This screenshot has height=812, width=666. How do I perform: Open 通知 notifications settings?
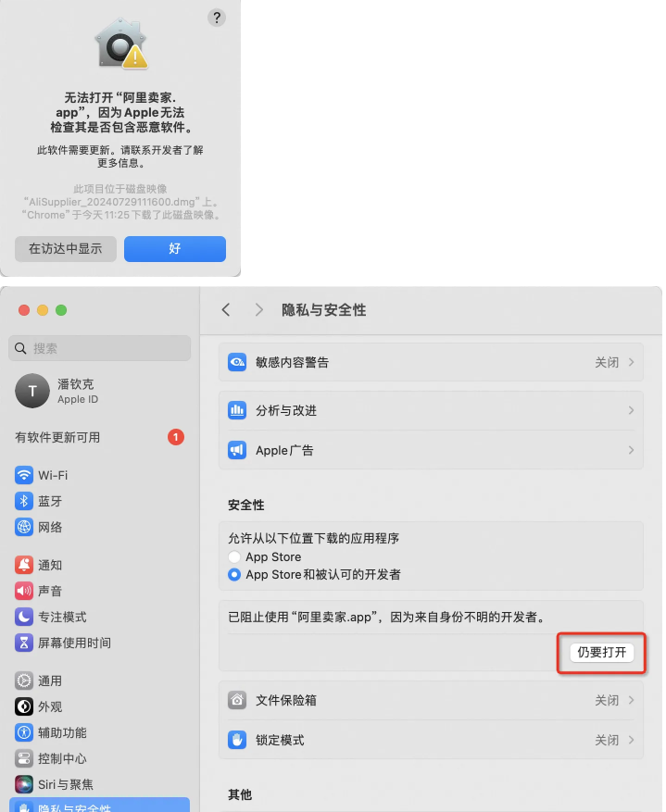point(38,565)
